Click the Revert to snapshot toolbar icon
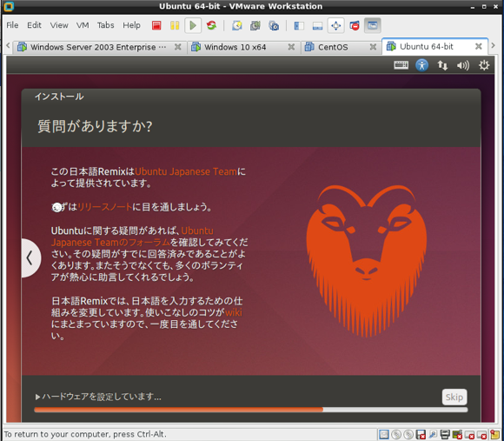 [x=255, y=25]
